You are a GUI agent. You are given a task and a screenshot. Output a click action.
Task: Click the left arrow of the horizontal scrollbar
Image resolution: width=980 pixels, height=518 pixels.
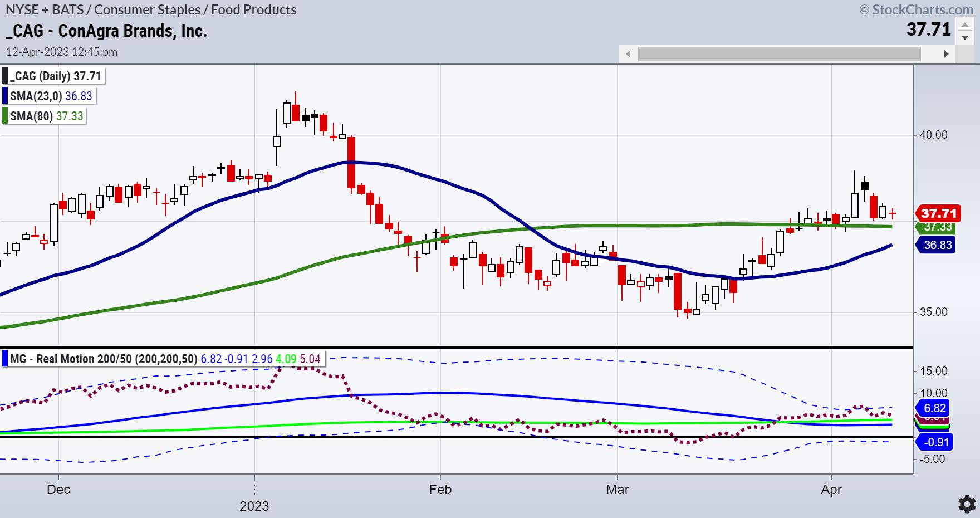628,54
